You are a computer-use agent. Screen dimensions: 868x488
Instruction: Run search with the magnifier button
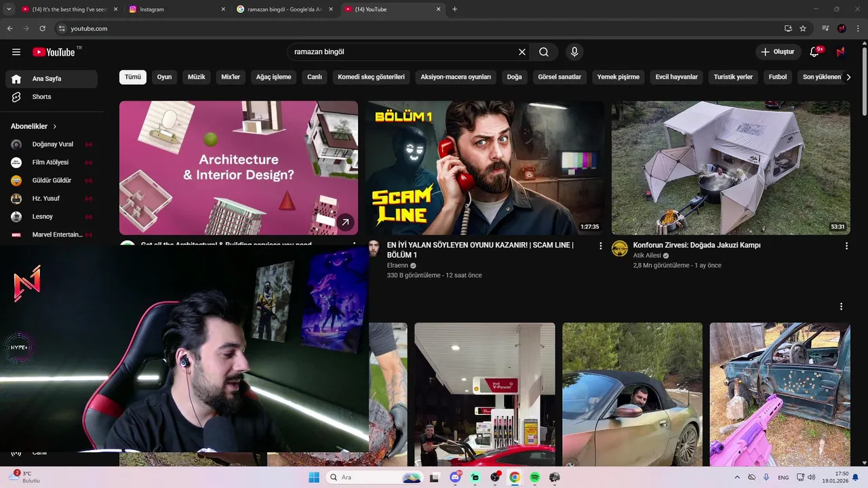pos(544,52)
